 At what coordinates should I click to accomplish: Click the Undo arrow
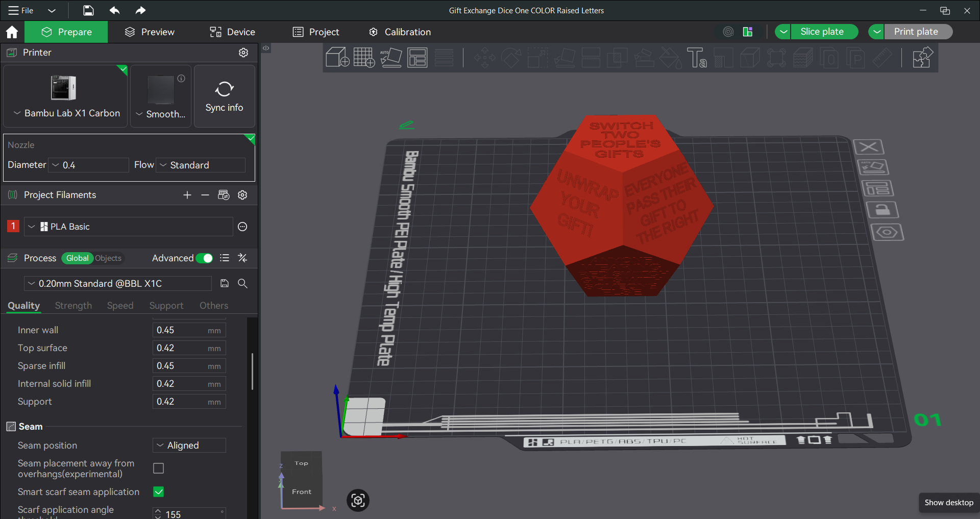pyautogui.click(x=114, y=10)
